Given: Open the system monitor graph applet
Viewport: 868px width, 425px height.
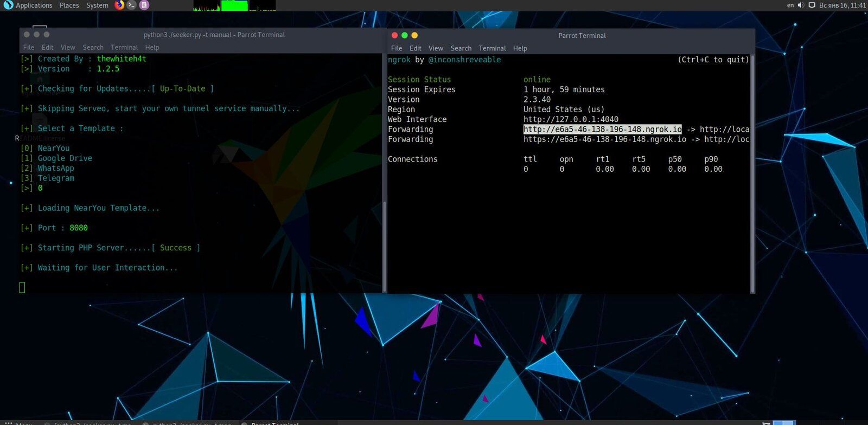Looking at the screenshot, I should click(x=234, y=5).
